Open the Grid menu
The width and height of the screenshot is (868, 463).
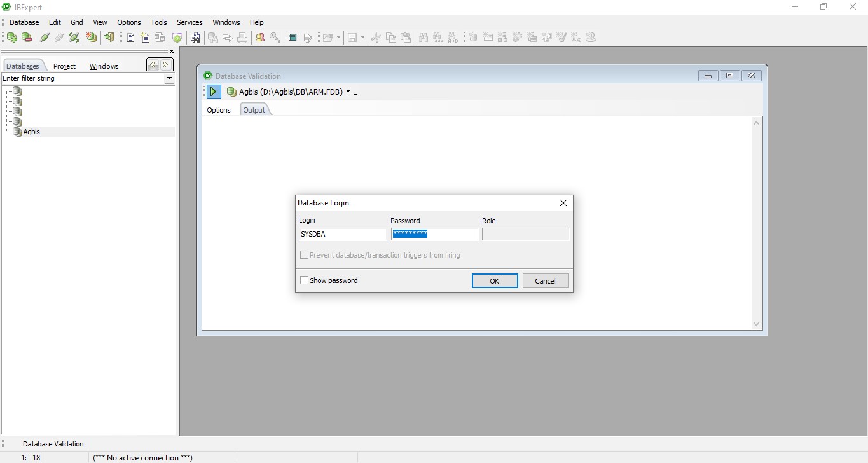77,22
